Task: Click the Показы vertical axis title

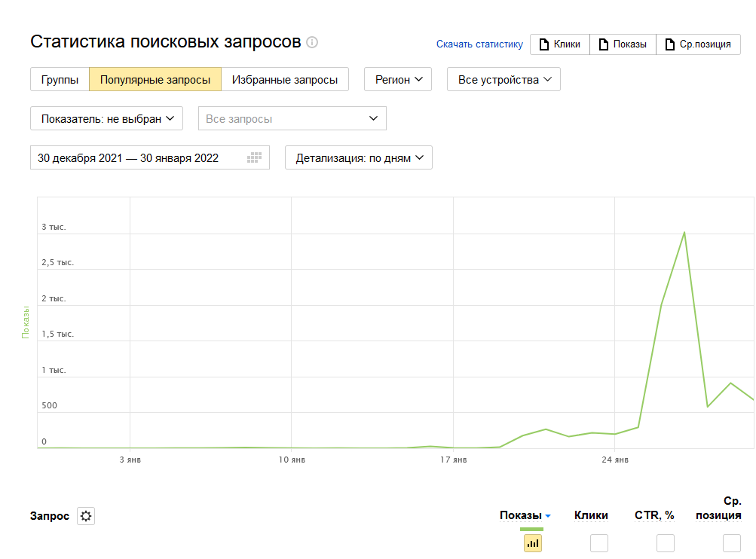Action: coord(26,322)
